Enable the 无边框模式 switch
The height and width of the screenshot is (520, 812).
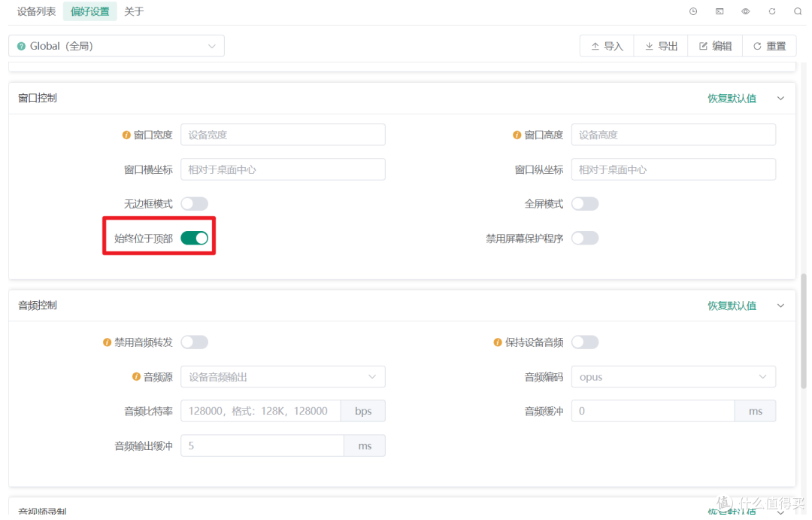[194, 204]
